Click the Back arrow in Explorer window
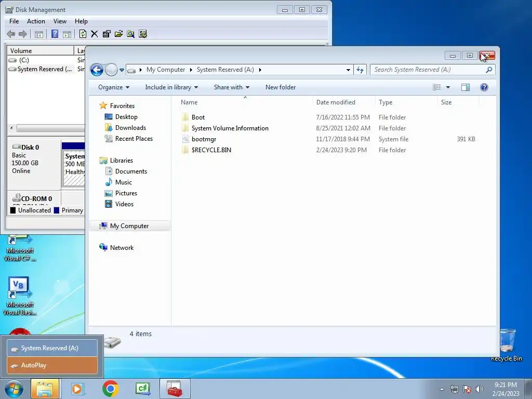The width and height of the screenshot is (532, 399). coord(97,70)
